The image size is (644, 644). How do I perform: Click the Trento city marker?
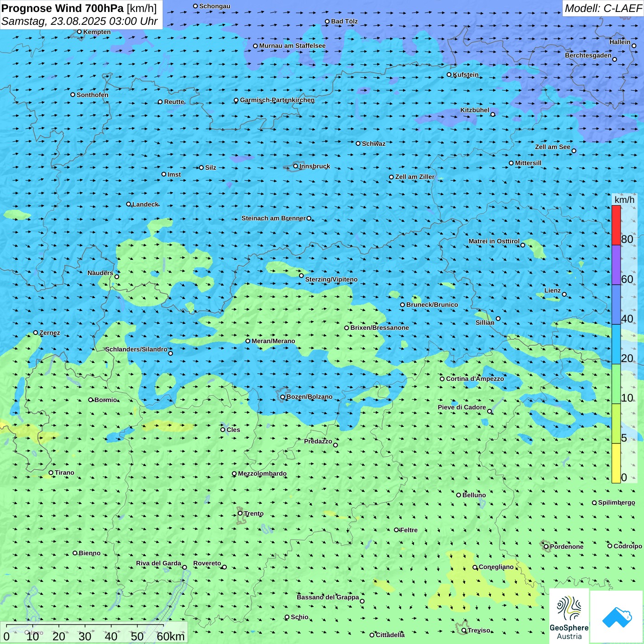point(240,513)
